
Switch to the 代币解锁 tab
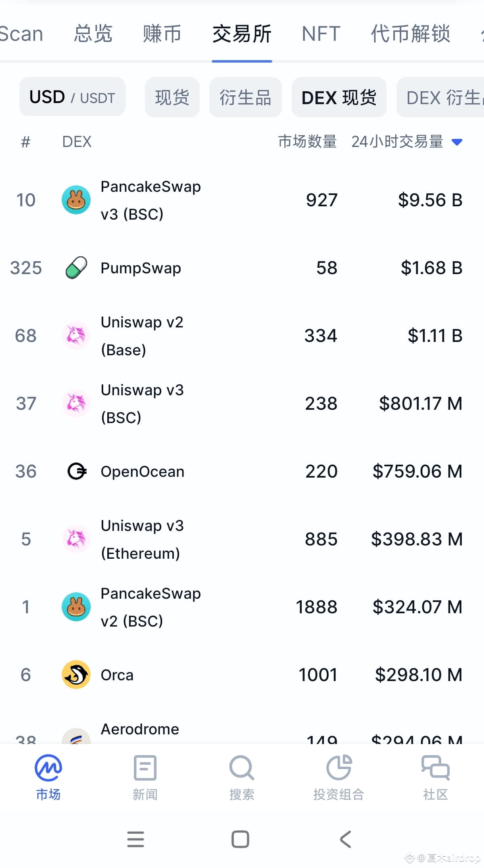(x=411, y=34)
